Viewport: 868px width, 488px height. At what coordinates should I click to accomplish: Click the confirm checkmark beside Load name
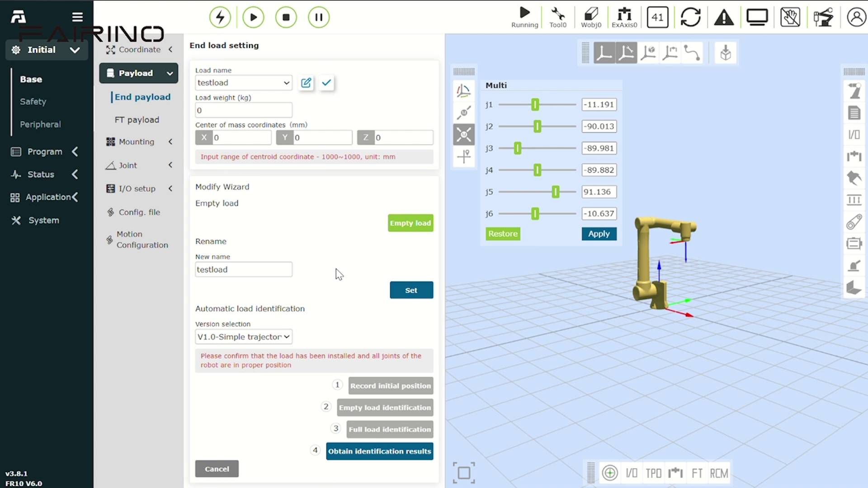coord(326,83)
